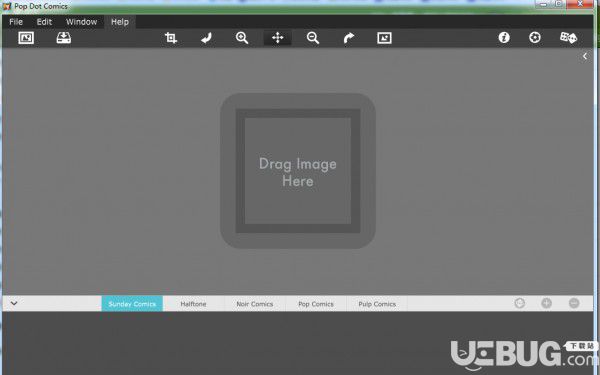Click the support lifebuoy icon
This screenshot has height=375, width=600.
pos(535,38)
